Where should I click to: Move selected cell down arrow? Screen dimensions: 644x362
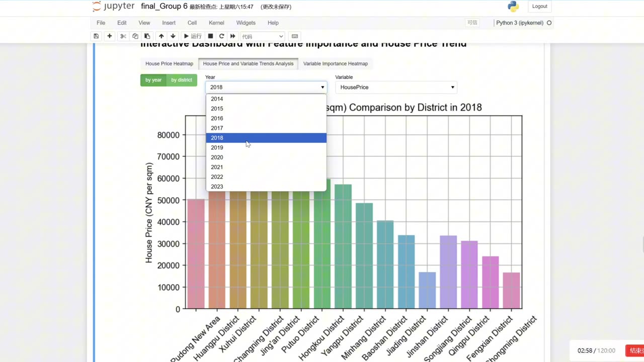[173, 36]
